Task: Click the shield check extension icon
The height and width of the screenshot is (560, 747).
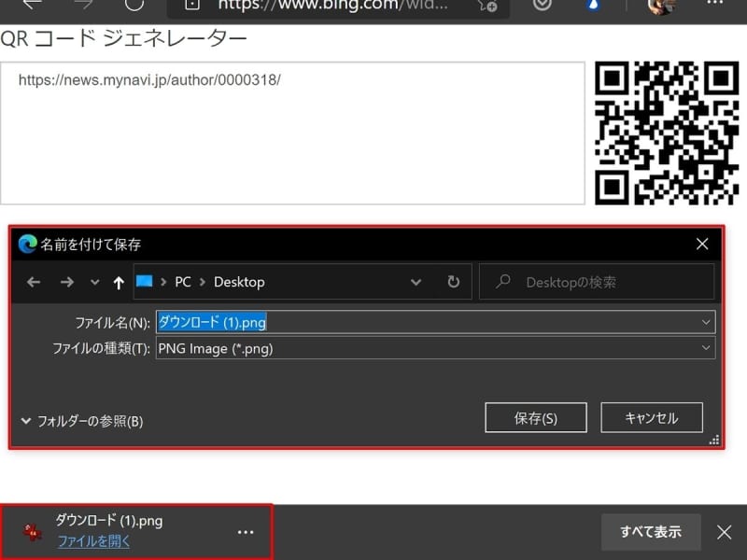Action: click(543, 5)
